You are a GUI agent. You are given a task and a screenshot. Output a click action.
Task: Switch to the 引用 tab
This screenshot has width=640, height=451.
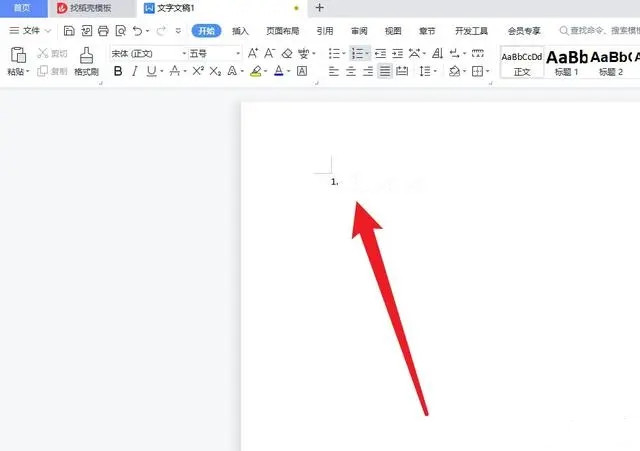tap(325, 31)
